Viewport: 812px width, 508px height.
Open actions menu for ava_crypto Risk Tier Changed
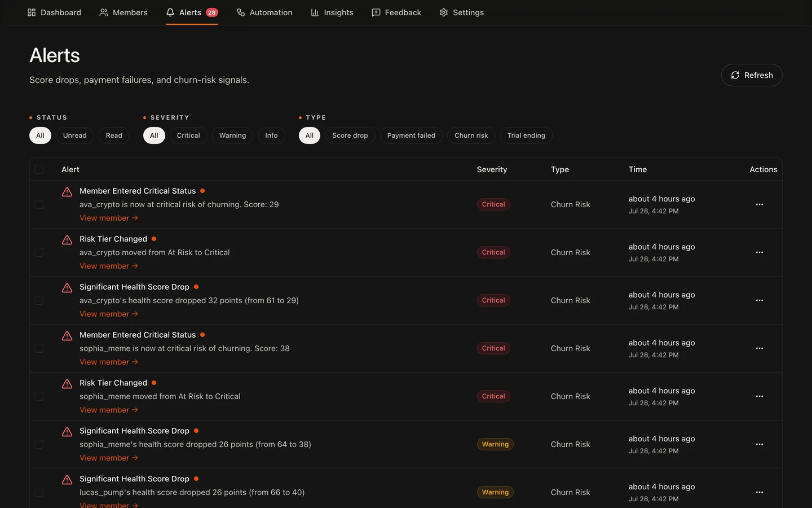(760, 252)
